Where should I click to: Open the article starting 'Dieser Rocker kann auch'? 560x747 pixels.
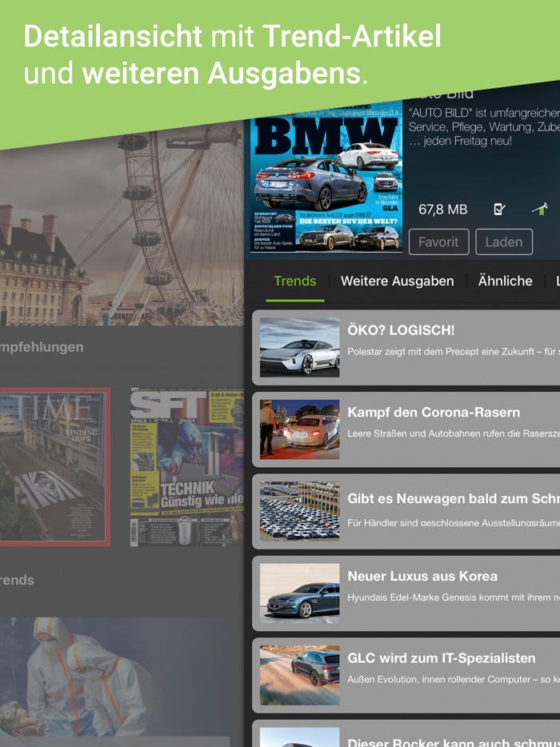pos(406,733)
